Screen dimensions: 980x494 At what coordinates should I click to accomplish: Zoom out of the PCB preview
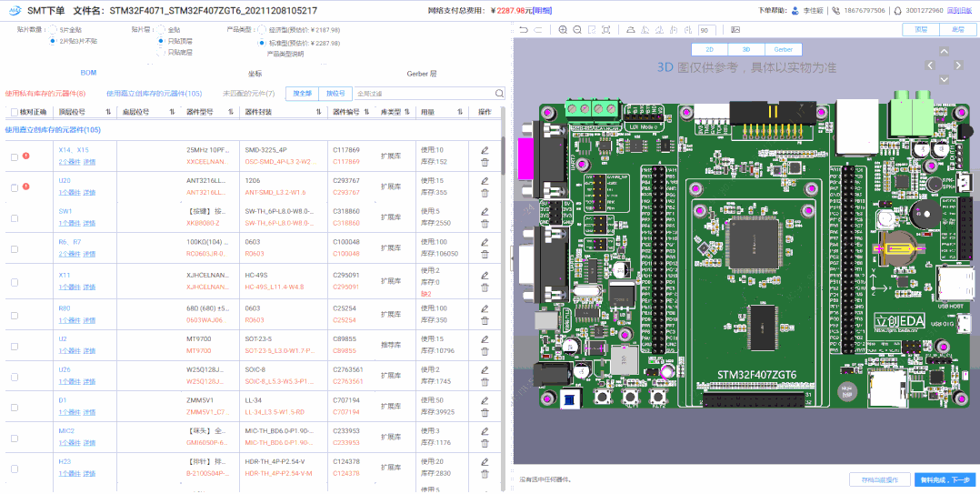tap(577, 30)
